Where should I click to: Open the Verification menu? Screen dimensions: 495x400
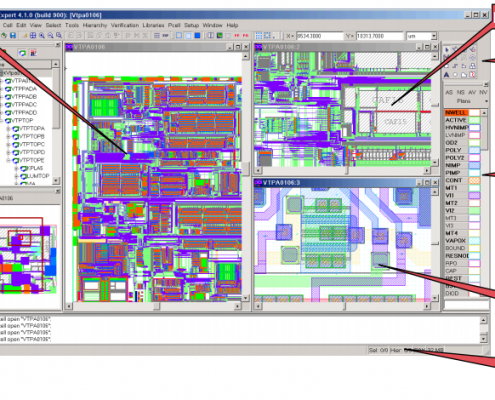tap(125, 25)
